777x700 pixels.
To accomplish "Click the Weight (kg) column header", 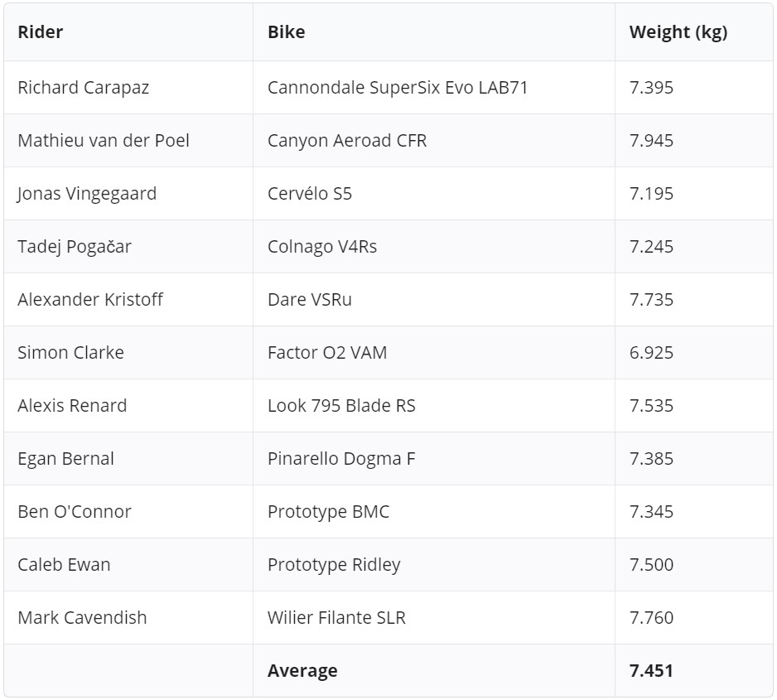I will tap(678, 32).
